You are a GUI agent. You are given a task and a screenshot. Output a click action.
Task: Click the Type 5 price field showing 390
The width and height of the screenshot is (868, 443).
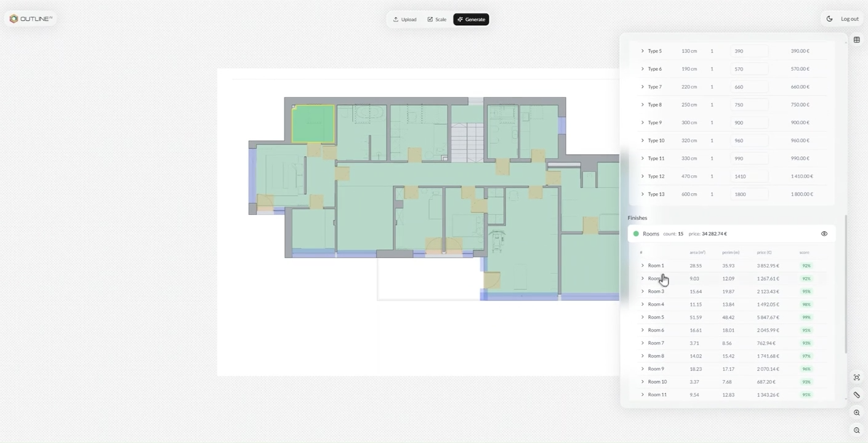pyautogui.click(x=749, y=51)
